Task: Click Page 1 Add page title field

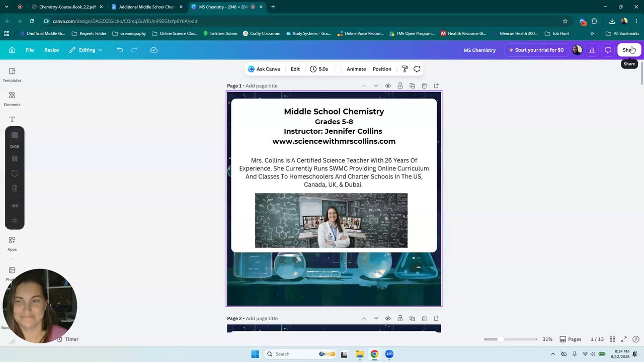Action: coord(262,86)
